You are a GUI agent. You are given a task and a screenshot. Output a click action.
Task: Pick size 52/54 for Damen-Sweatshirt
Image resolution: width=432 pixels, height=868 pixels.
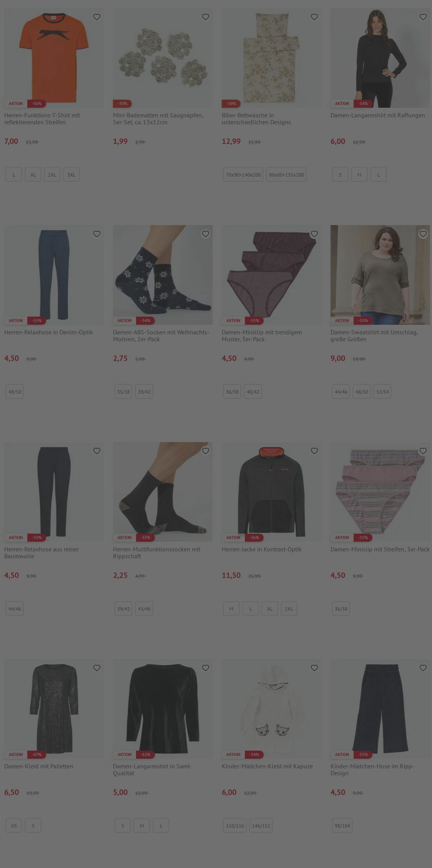(382, 392)
